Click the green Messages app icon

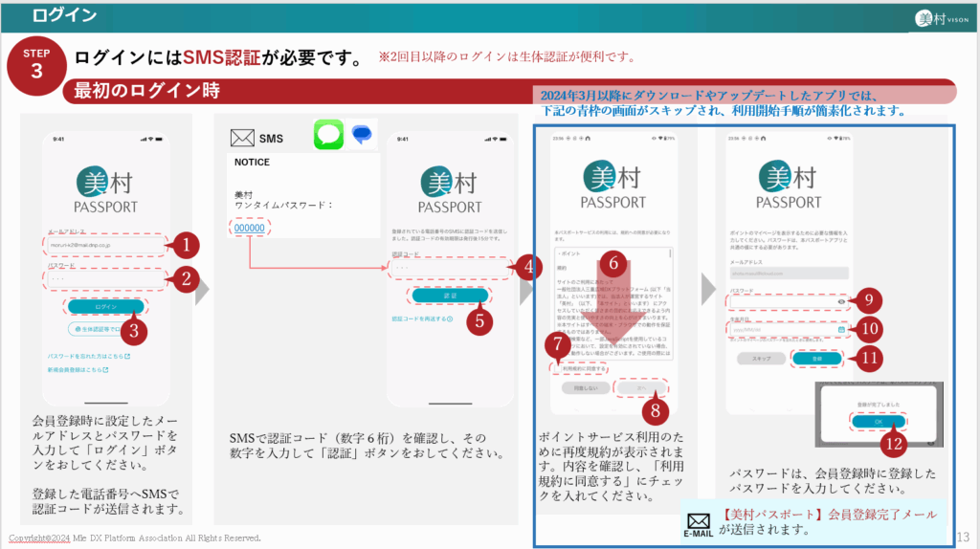coord(328,135)
